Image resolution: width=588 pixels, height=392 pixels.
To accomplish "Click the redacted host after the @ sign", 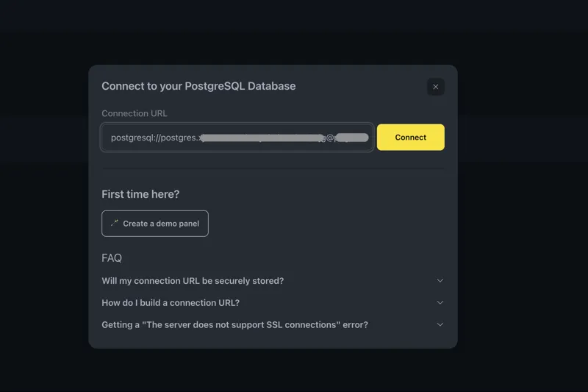I will [353, 138].
